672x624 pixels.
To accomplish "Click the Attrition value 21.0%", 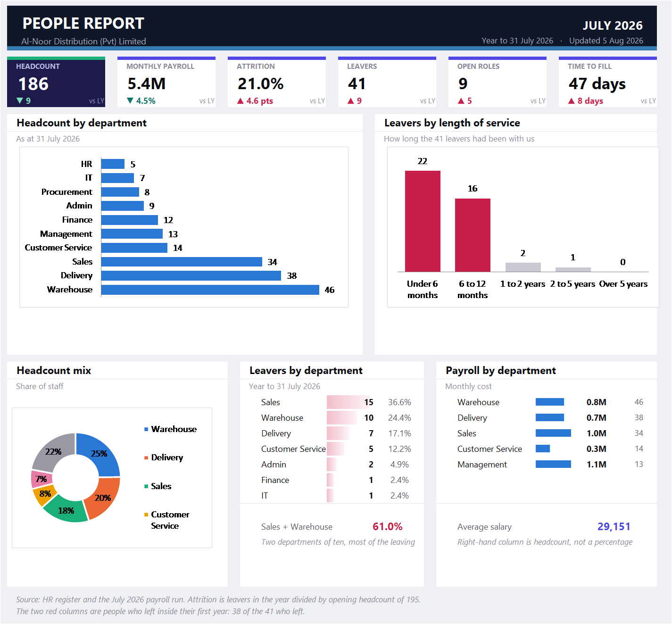I will [261, 84].
